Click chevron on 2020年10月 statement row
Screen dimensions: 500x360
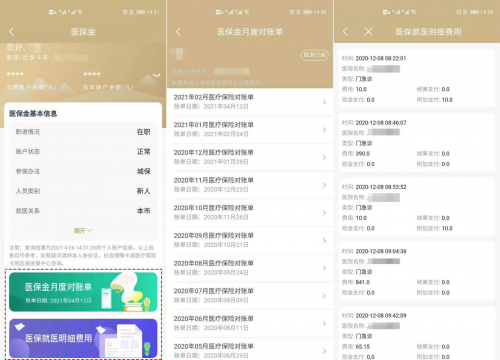coord(324,213)
